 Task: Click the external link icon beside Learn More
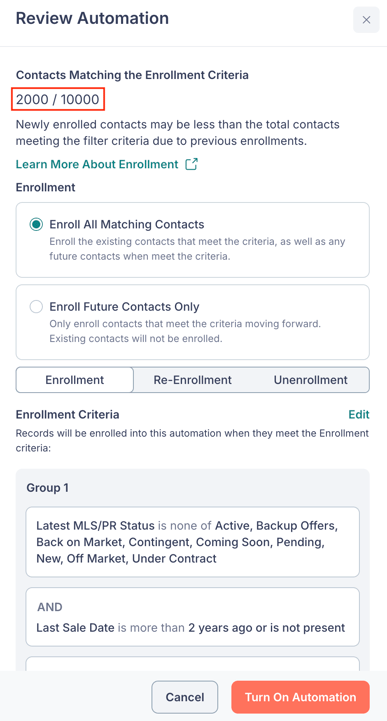pos(191,164)
